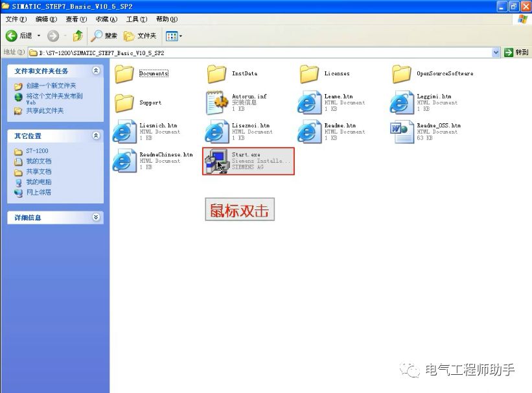Open the Back history dropdown arrow
This screenshot has width=532, height=393.
(x=39, y=36)
